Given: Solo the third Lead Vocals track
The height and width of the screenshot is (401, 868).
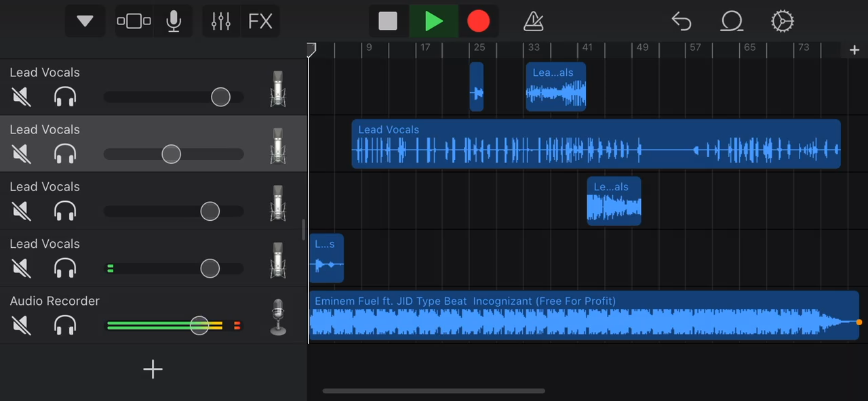Looking at the screenshot, I should [x=65, y=211].
